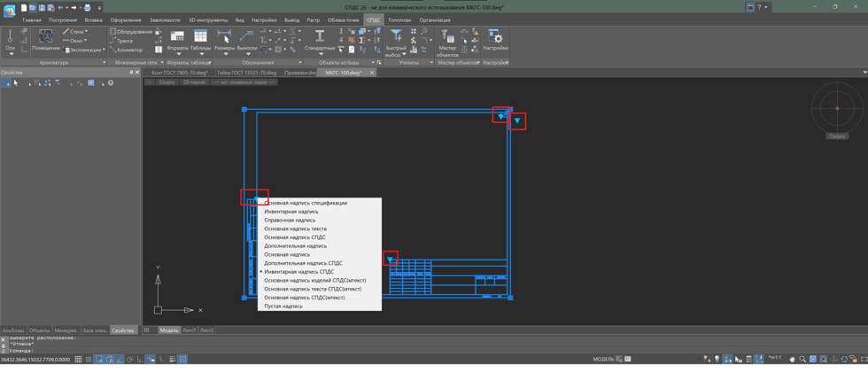Toggle МОДЕЛЬ space indicator in status bar

pyautogui.click(x=603, y=359)
